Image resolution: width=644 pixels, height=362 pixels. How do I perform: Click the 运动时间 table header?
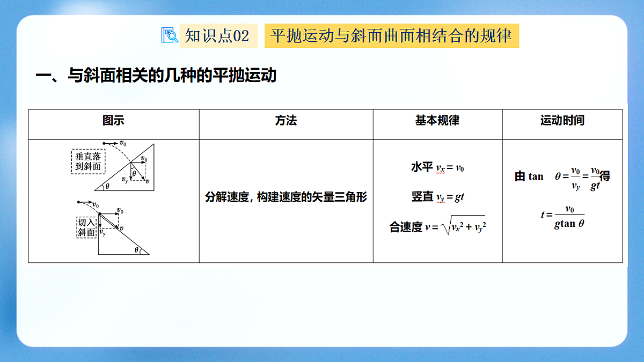pos(562,121)
